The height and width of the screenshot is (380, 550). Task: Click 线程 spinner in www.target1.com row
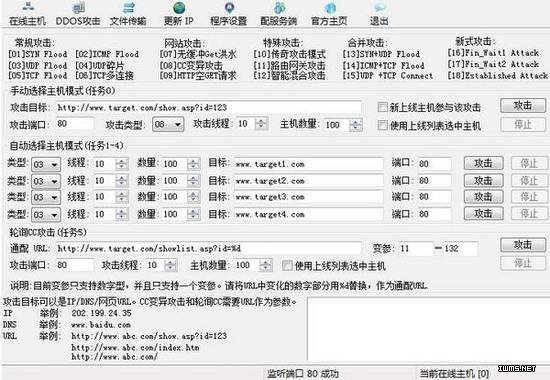tap(121, 164)
